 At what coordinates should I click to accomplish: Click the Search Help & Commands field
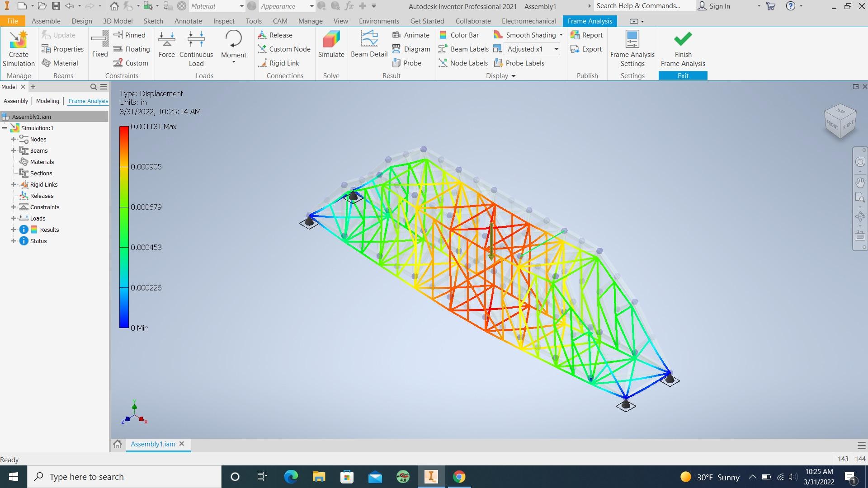tap(644, 6)
